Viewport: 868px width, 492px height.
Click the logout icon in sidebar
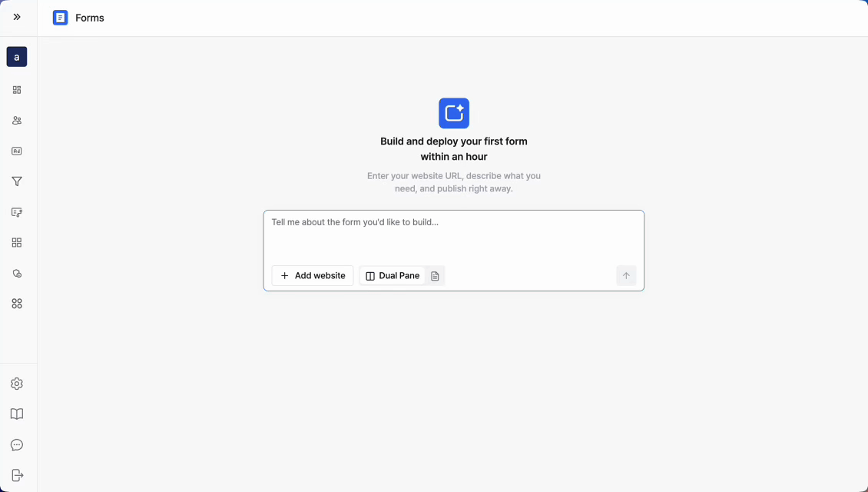point(17,476)
